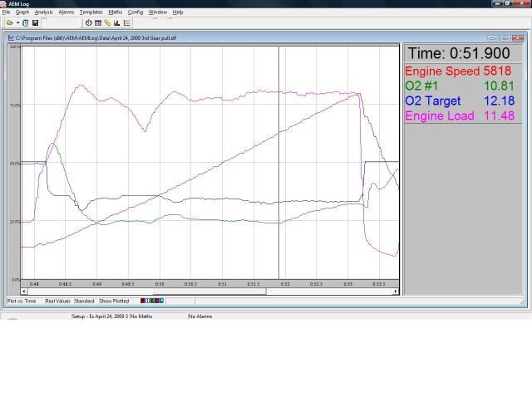
Task: Click the Time: 0:51.900 display
Action: pyautogui.click(x=459, y=53)
